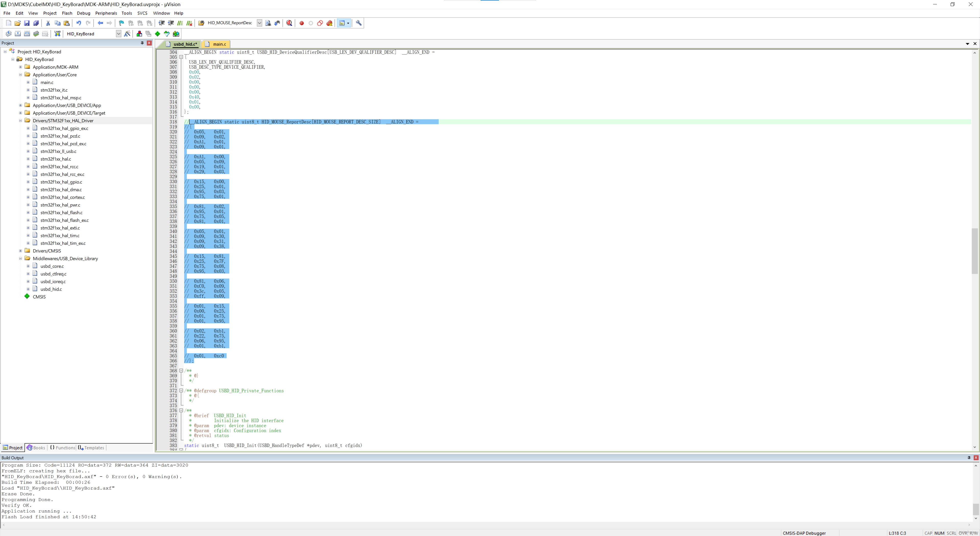Click the Copy icon in the toolbar
The height and width of the screenshot is (536, 980).
tap(57, 23)
